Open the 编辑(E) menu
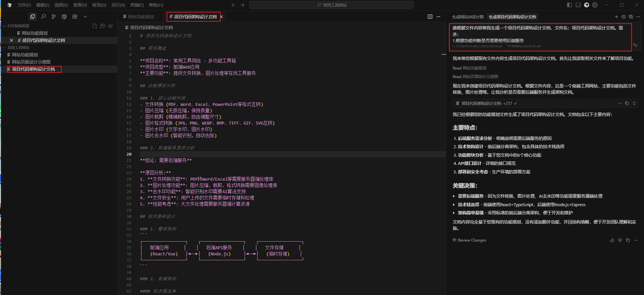Screen dimensions: 644x295 click(x=43, y=5)
